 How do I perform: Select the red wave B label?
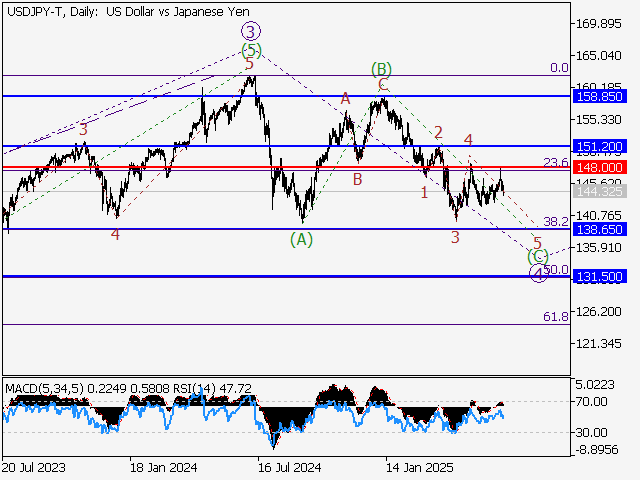(356, 180)
